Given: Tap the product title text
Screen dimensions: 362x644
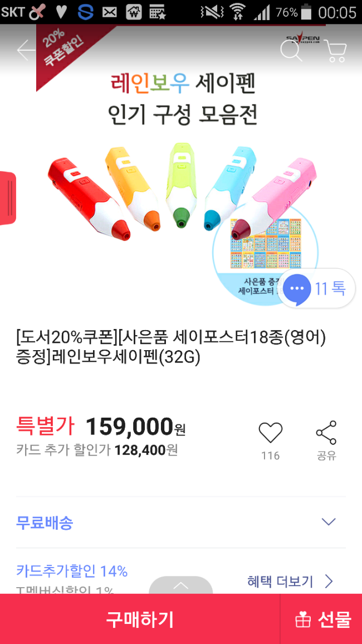Looking at the screenshot, I should point(171,347).
